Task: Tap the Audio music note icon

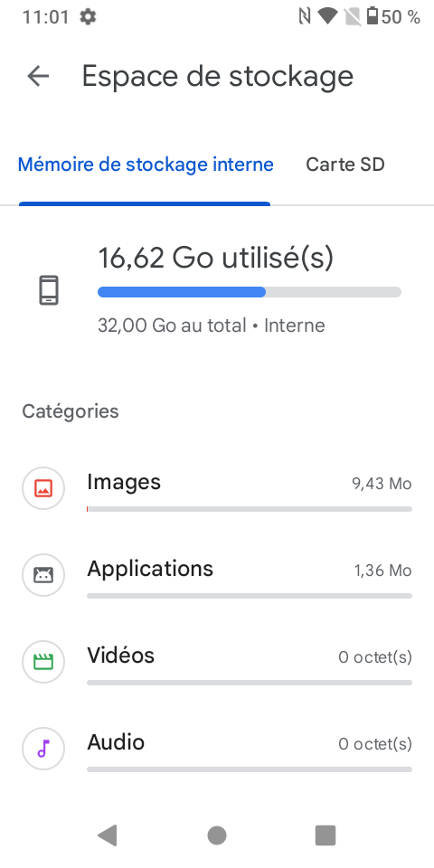Action: coord(43,749)
